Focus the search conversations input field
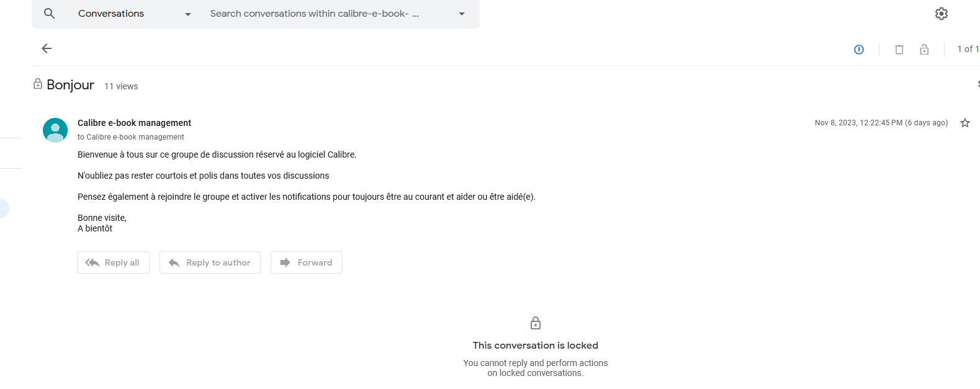 (323, 14)
